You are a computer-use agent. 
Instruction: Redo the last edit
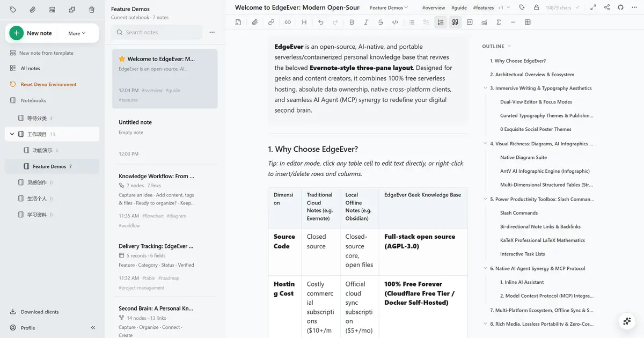tap(335, 22)
